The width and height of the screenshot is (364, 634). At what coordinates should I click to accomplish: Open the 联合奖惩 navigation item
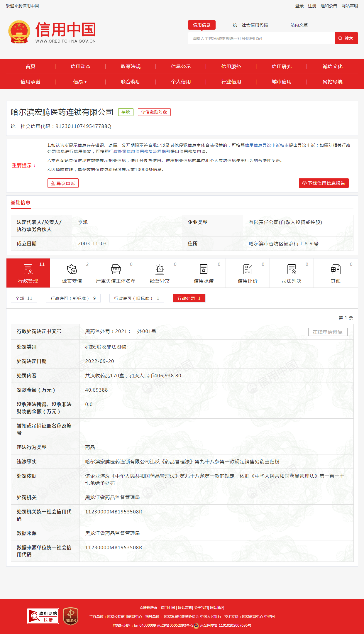131,82
